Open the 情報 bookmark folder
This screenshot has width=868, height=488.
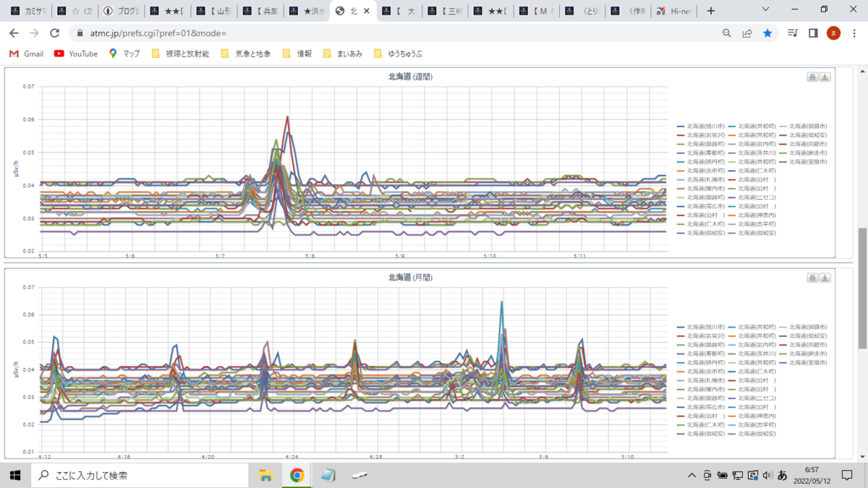tap(297, 53)
